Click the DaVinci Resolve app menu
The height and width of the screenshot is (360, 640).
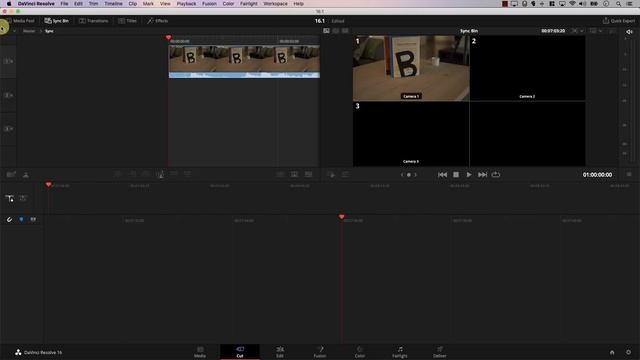(x=36, y=4)
